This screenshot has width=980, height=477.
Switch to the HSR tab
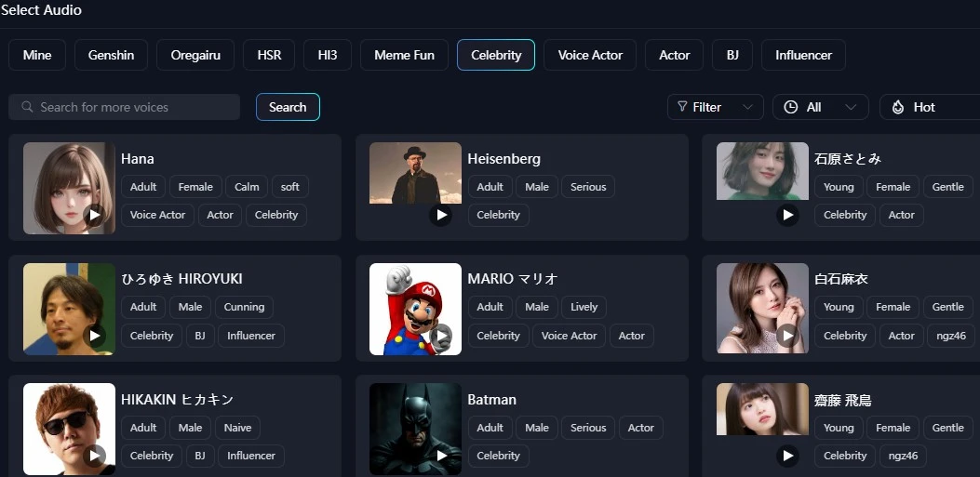point(269,55)
